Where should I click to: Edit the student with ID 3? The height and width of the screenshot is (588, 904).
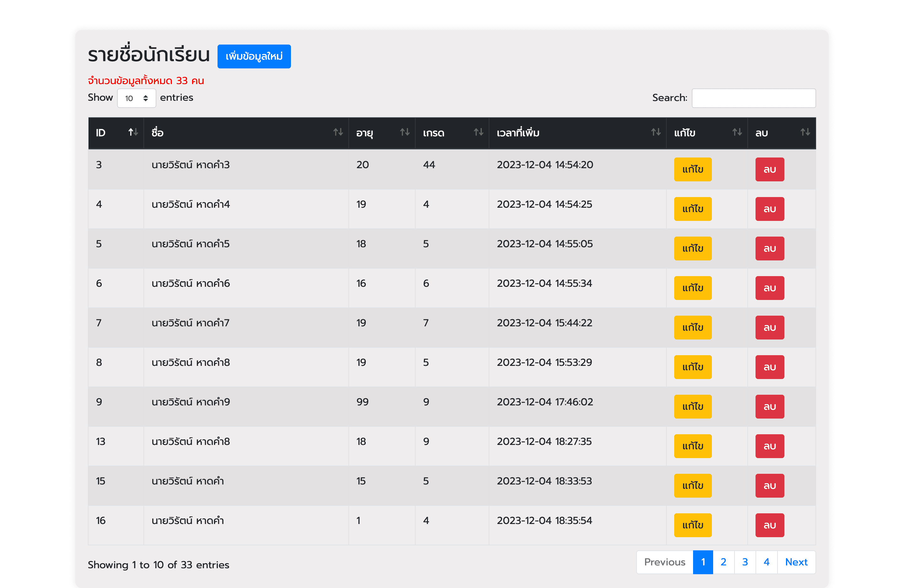click(x=692, y=169)
